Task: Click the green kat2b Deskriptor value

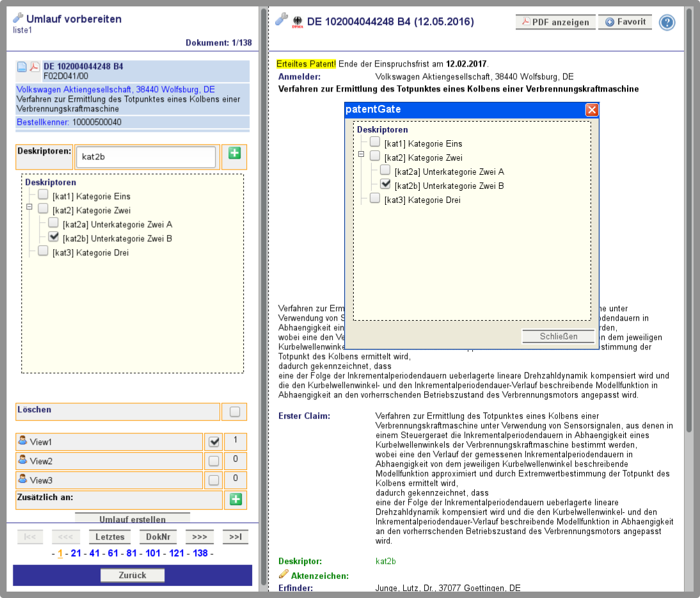Action: tap(386, 562)
